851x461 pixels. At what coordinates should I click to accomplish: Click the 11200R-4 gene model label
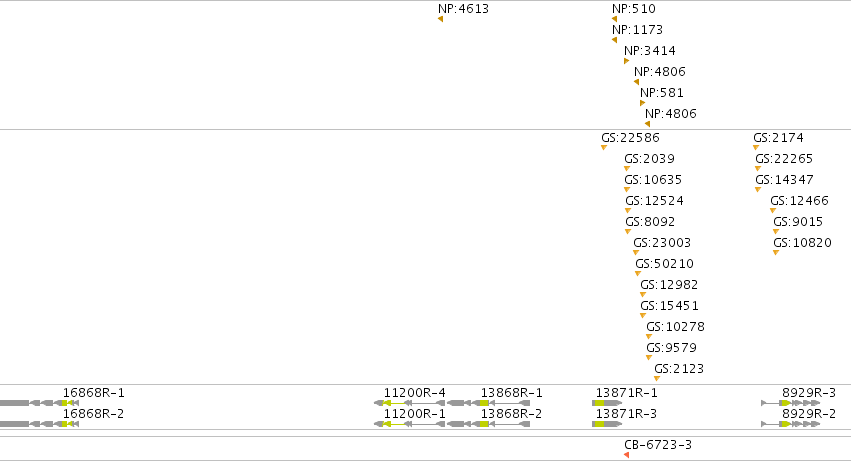415,393
